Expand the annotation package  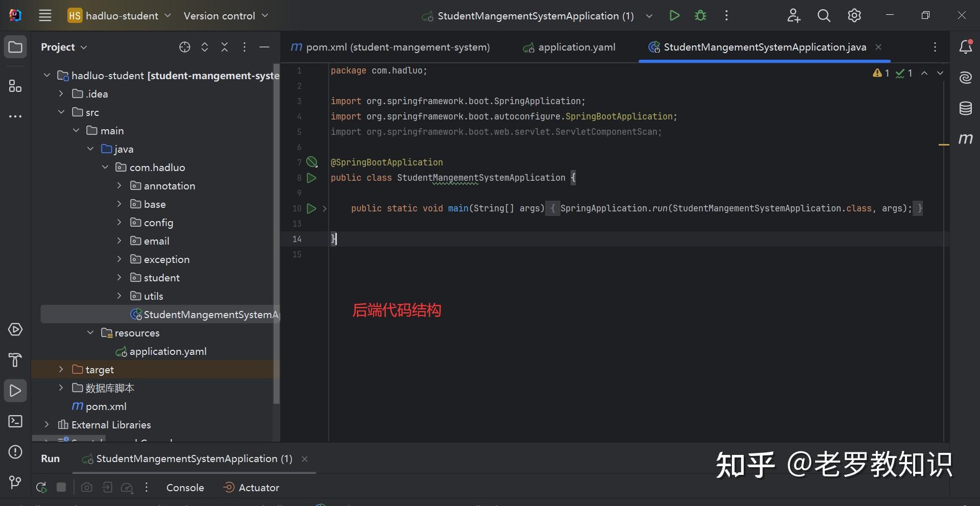tap(119, 185)
